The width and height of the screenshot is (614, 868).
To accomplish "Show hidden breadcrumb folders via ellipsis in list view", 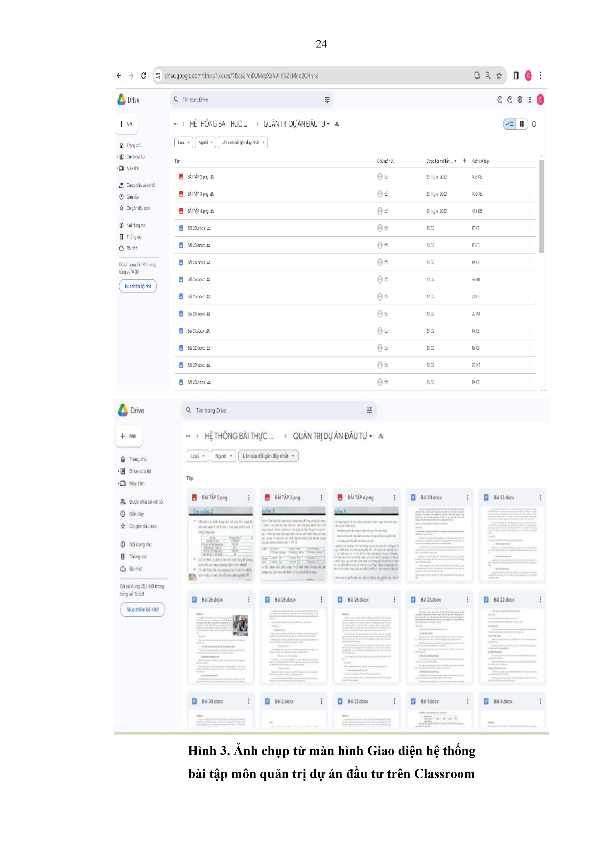I will click(175, 124).
